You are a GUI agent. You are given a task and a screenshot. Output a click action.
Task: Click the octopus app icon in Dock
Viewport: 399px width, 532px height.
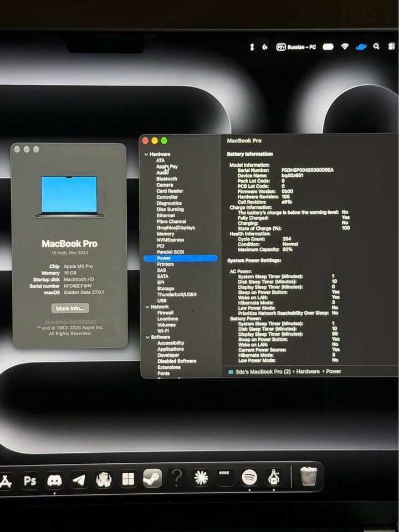[x=104, y=480]
